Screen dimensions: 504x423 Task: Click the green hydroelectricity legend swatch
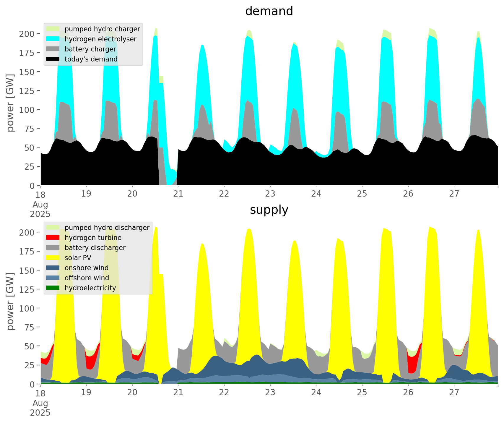[53, 288]
